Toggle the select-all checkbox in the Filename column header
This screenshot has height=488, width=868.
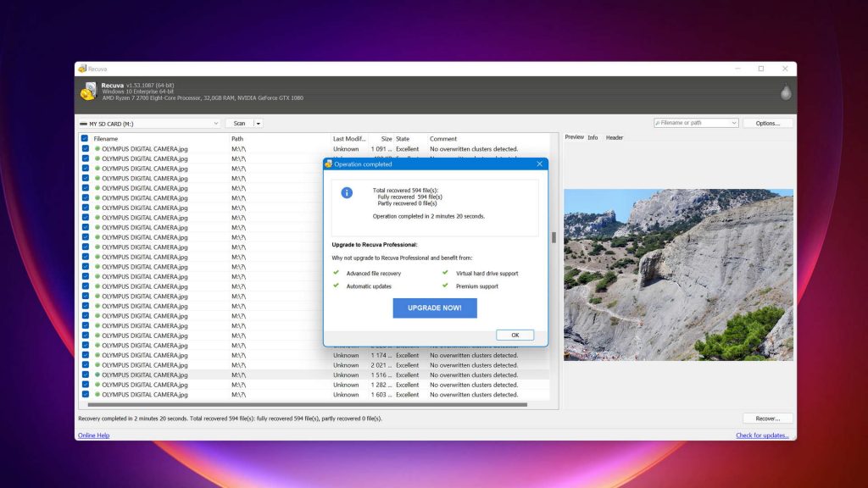[x=85, y=139]
